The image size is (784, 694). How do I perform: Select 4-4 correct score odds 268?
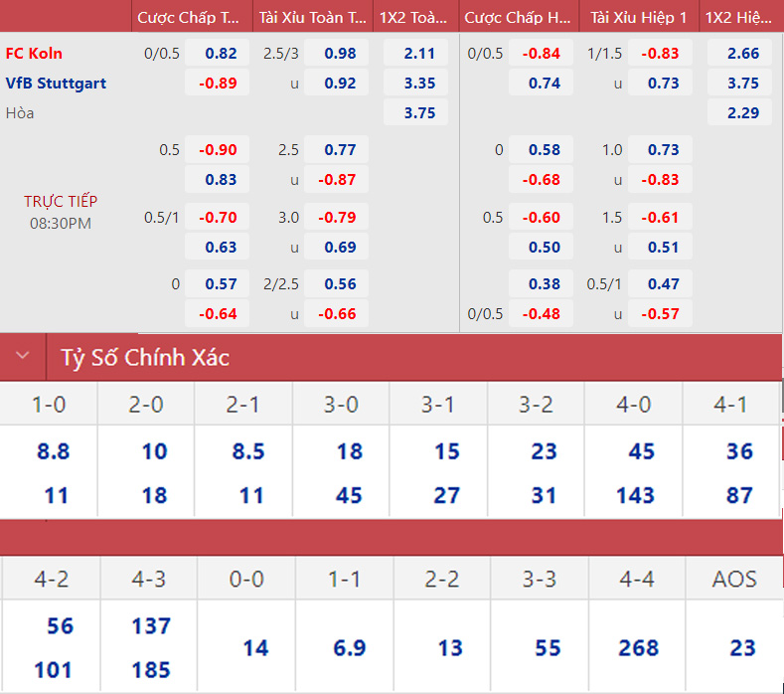tap(638, 648)
